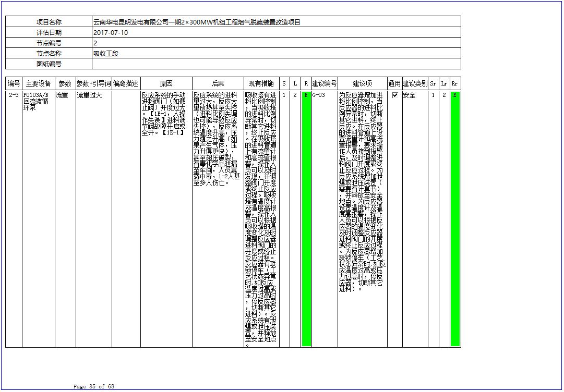Click the 项目名称 label

(49, 22)
